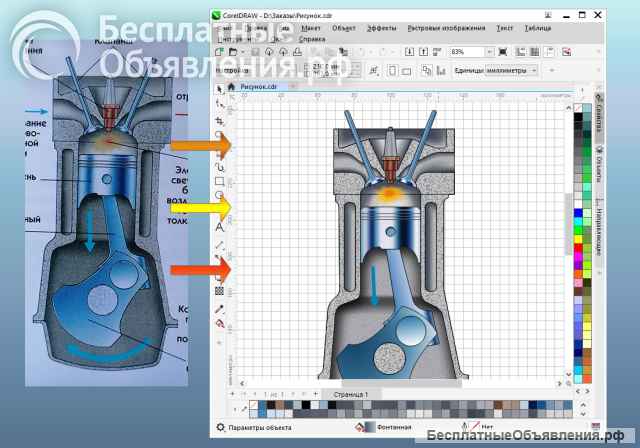640x448 pixels.
Task: Expand the Open recent dropdown arrow
Action: pyautogui.click(x=243, y=52)
